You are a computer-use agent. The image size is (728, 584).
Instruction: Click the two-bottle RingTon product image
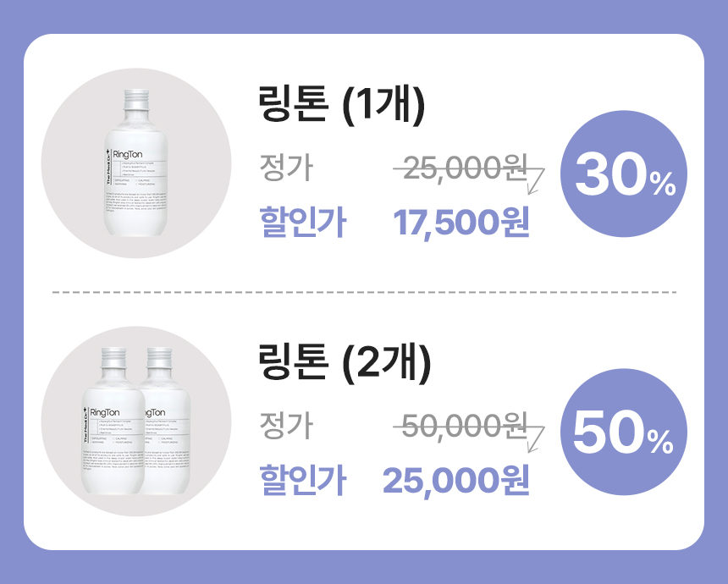coord(136,421)
